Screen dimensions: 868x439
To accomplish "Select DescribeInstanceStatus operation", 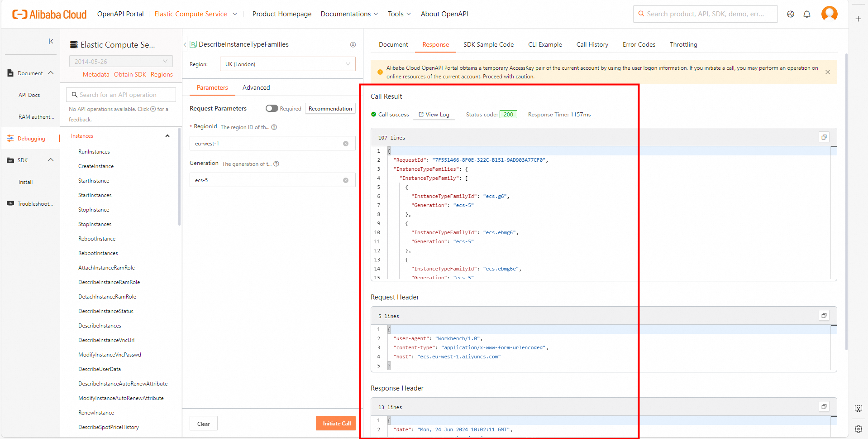I will (106, 311).
